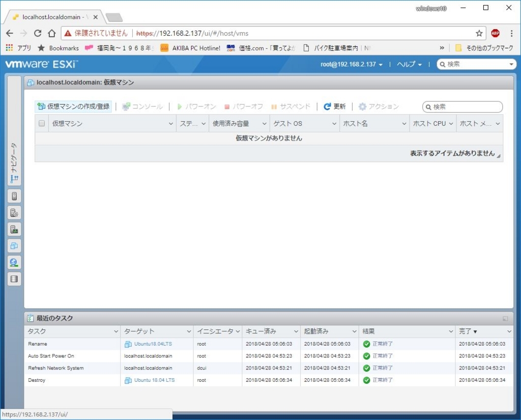
Task: Focus the VM list 検索 field
Action: pyautogui.click(x=462, y=107)
